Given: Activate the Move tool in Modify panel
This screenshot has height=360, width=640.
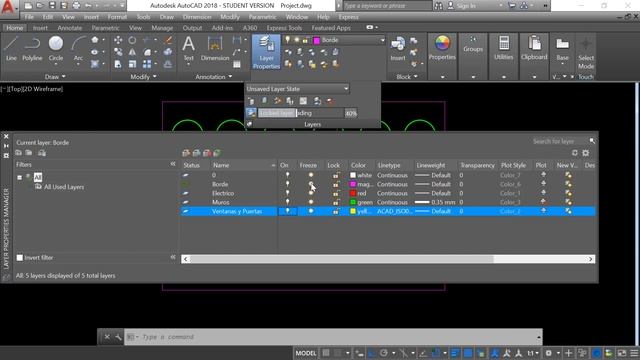Looking at the screenshot, I should [118, 40].
